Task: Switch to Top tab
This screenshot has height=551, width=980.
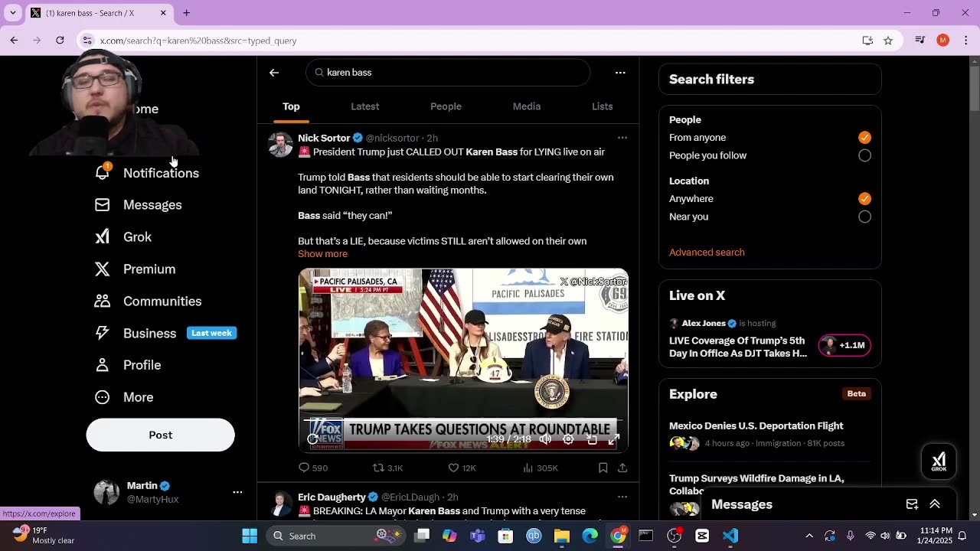Action: point(291,106)
